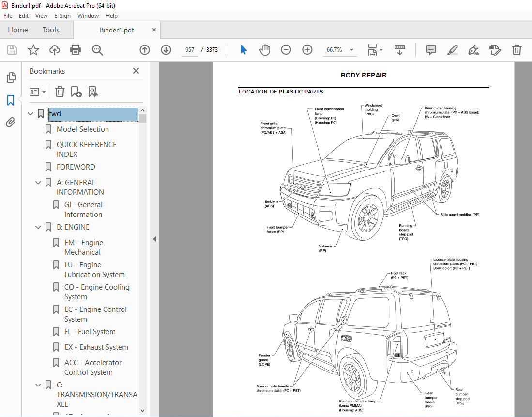Viewport: 532px width, 417px height.
Task: Open the File menu
Action: [x=8, y=16]
